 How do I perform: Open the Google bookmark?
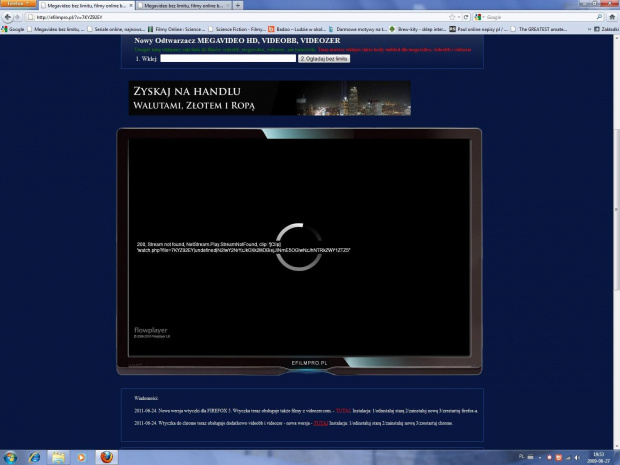pyautogui.click(x=13, y=29)
